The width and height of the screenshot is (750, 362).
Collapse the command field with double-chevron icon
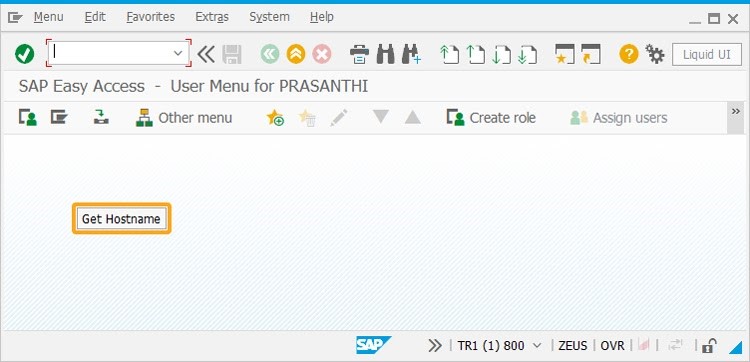pos(206,54)
